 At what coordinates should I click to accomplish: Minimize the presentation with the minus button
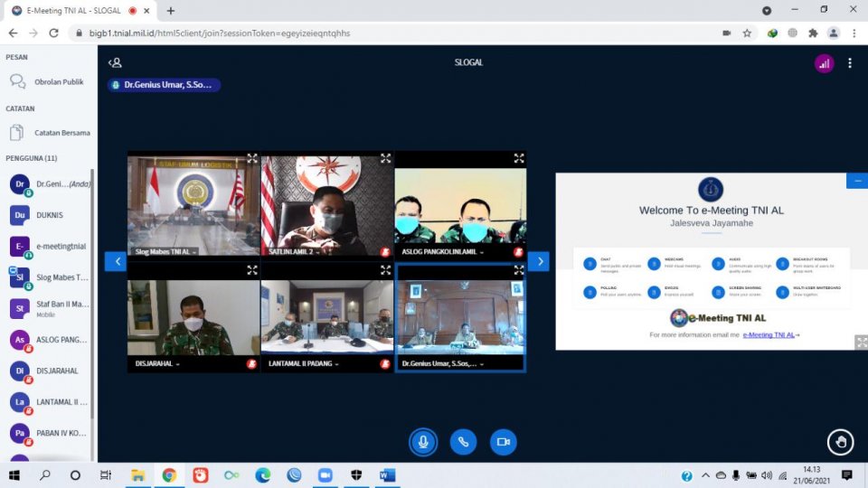point(857,181)
